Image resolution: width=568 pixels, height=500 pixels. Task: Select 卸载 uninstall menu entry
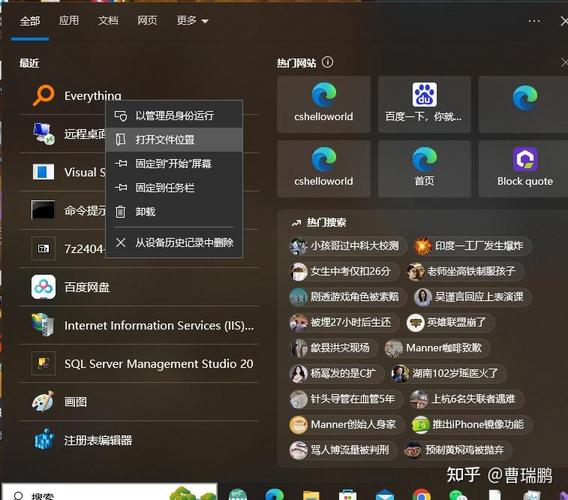pyautogui.click(x=174, y=212)
